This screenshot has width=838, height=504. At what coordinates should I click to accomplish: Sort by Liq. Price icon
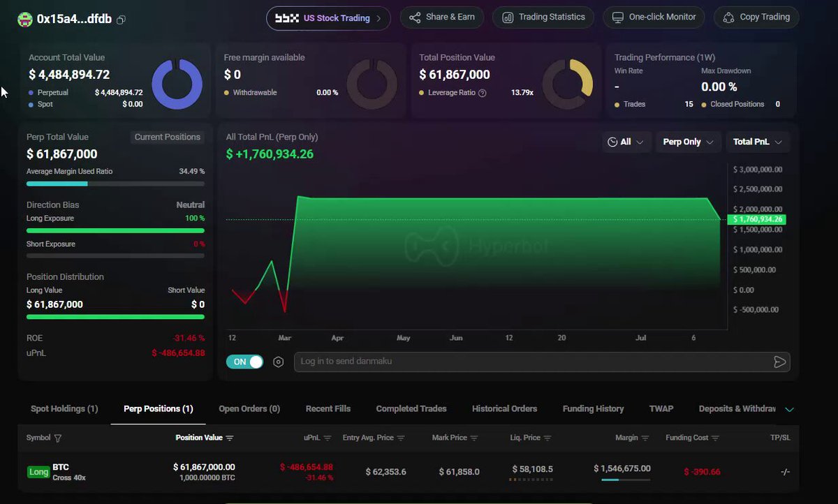click(547, 438)
